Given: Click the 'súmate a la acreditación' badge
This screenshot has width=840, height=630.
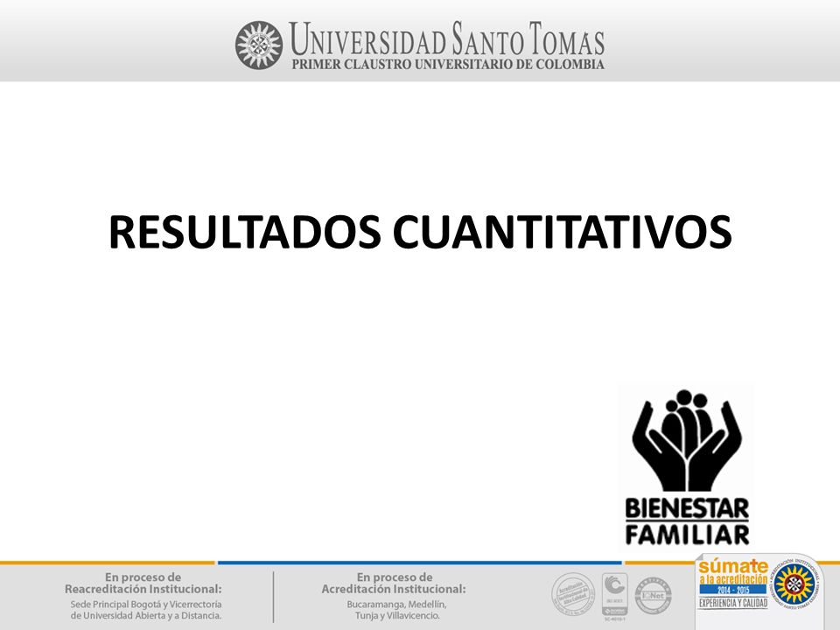Looking at the screenshot, I should pos(733,584).
